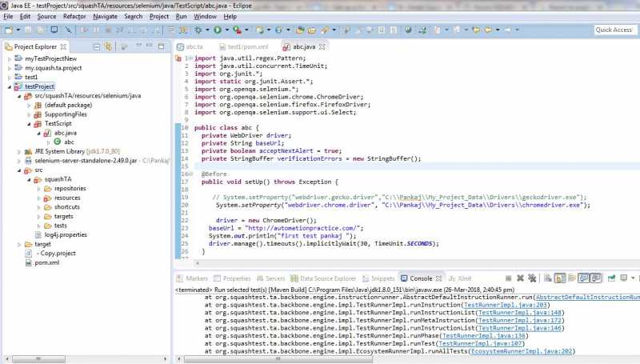Collapse the testProject tree node
The width and height of the screenshot is (640, 364).
(x=9, y=86)
